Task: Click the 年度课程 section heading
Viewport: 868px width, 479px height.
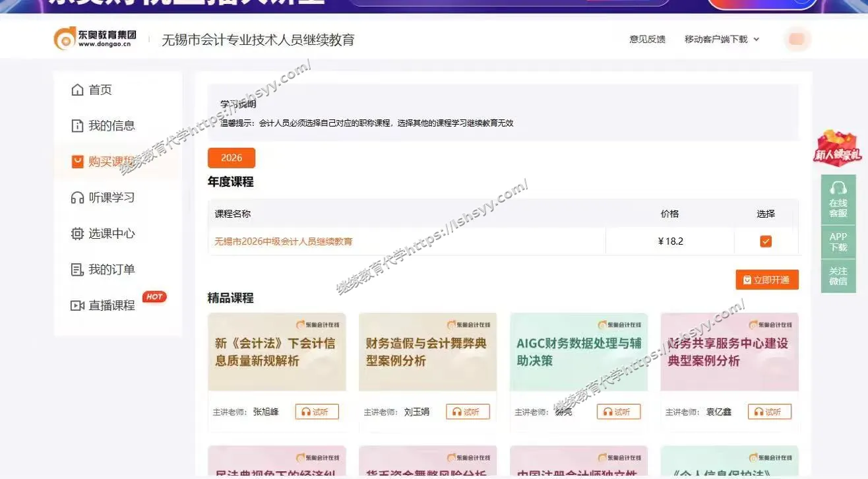Action: coord(231,182)
